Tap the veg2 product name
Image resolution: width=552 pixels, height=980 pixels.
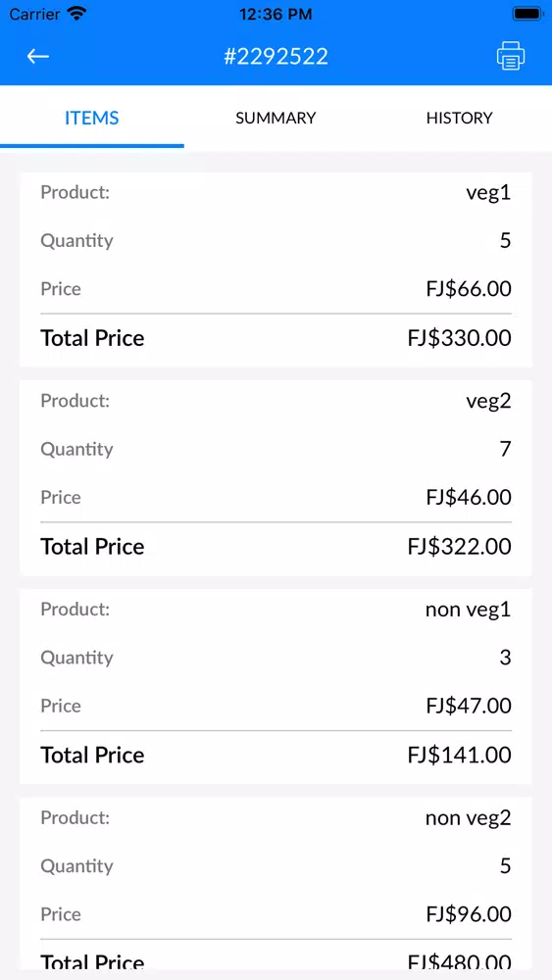pyautogui.click(x=488, y=401)
